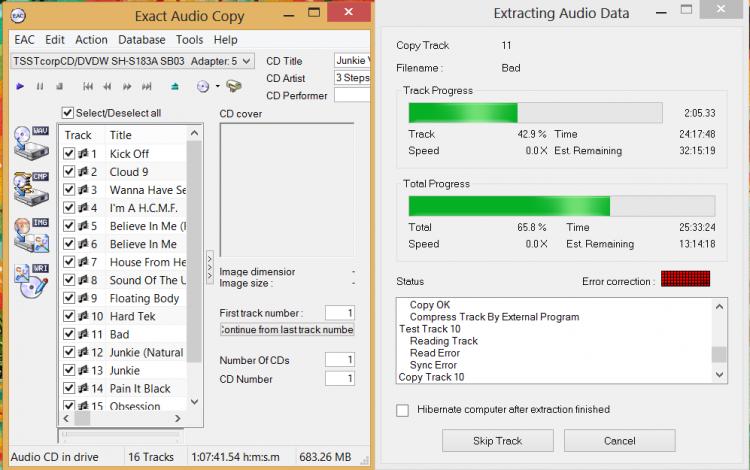Click the CD Artist input field
750x470 pixels.
352,77
